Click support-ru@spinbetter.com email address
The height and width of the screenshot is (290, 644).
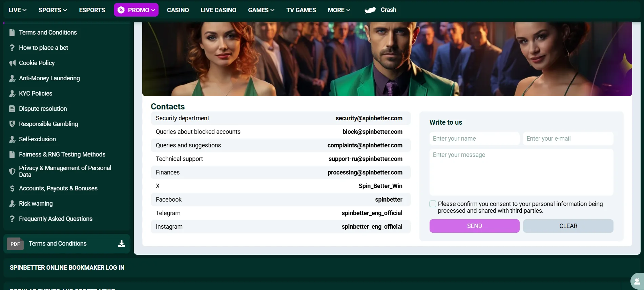pos(366,159)
